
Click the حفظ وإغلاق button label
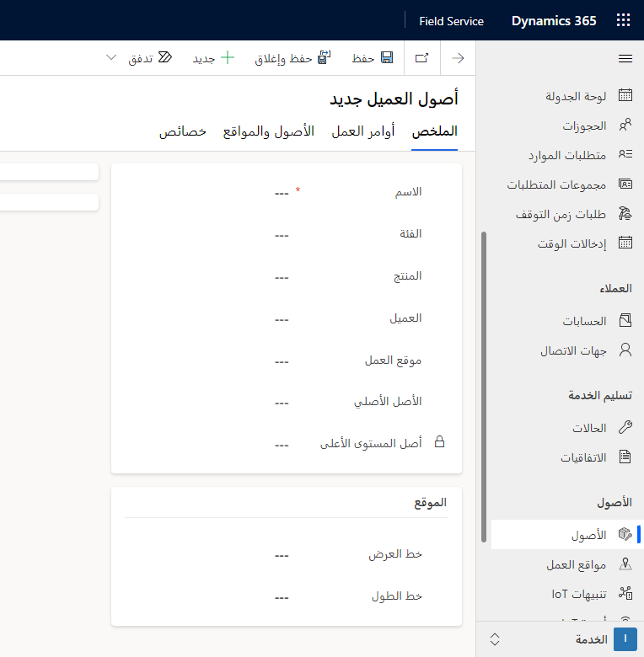(x=283, y=59)
